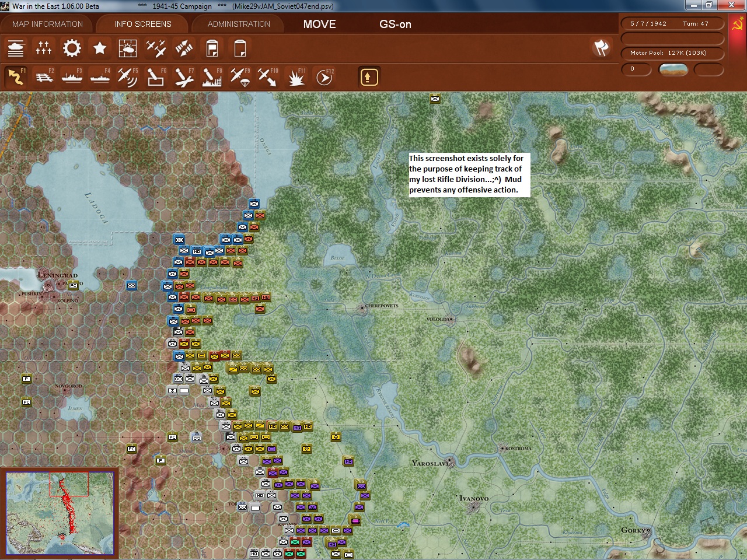Select the F2 rail transport mode
The image size is (747, 560).
pyautogui.click(x=44, y=76)
